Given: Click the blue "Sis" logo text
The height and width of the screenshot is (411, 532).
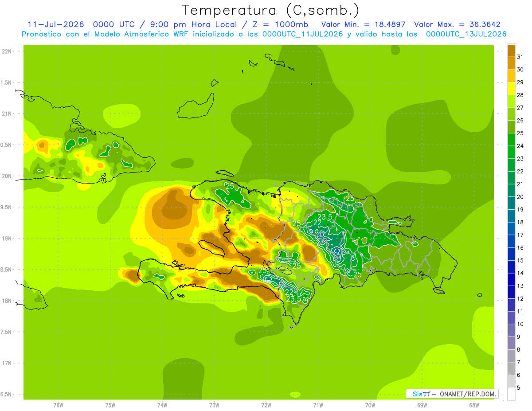Looking at the screenshot, I should [418, 394].
